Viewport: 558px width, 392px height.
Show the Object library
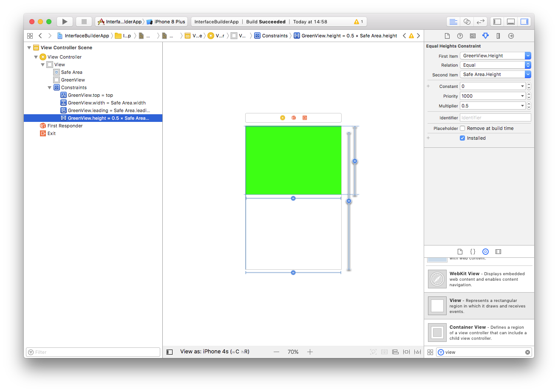(x=485, y=251)
